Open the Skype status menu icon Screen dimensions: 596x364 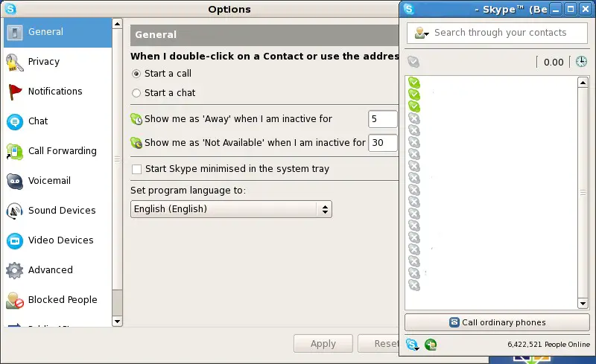pyautogui.click(x=413, y=345)
